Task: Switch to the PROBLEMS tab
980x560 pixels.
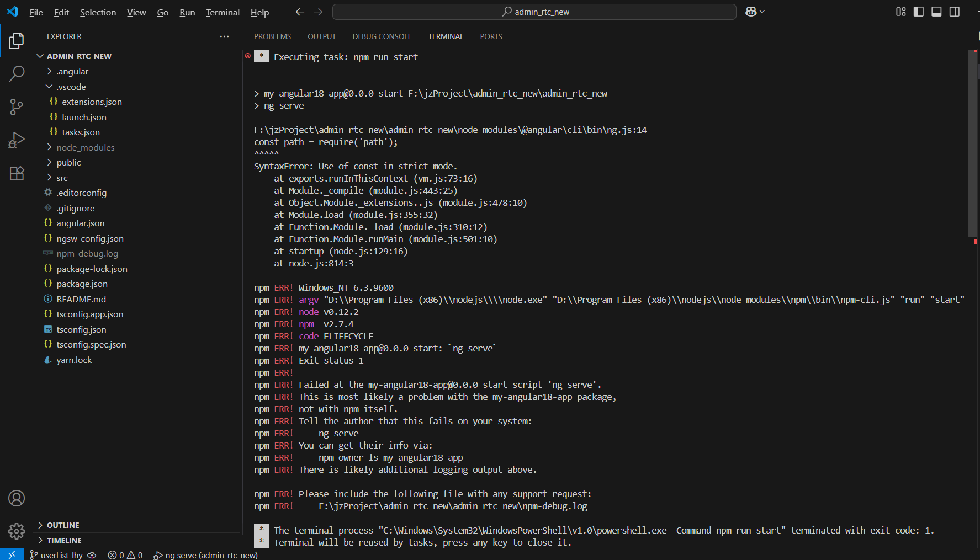Action: [x=272, y=36]
